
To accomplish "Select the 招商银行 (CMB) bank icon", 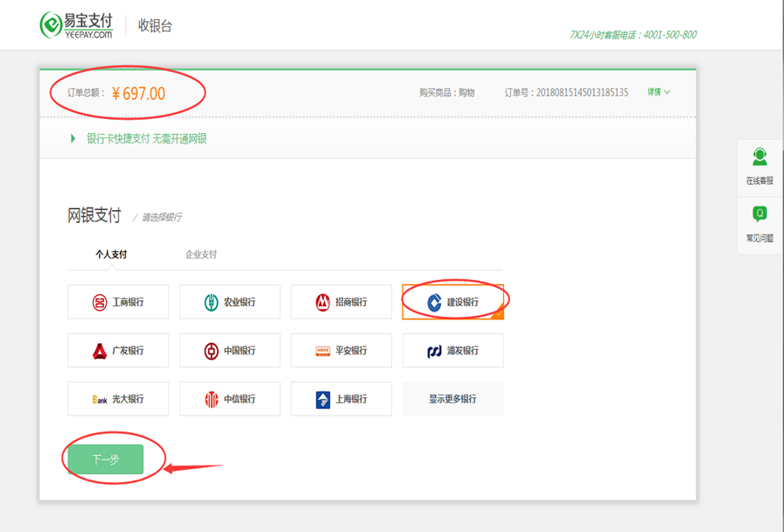I will pos(341,302).
